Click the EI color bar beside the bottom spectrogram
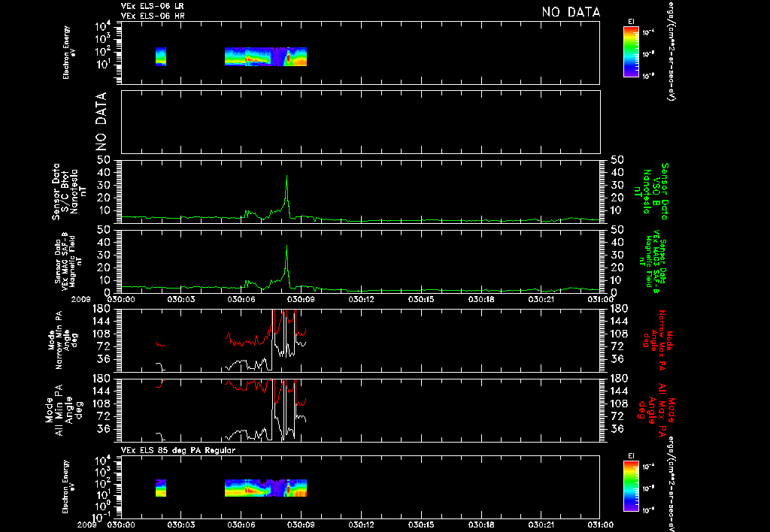The width and height of the screenshot is (770, 532). coord(631,486)
